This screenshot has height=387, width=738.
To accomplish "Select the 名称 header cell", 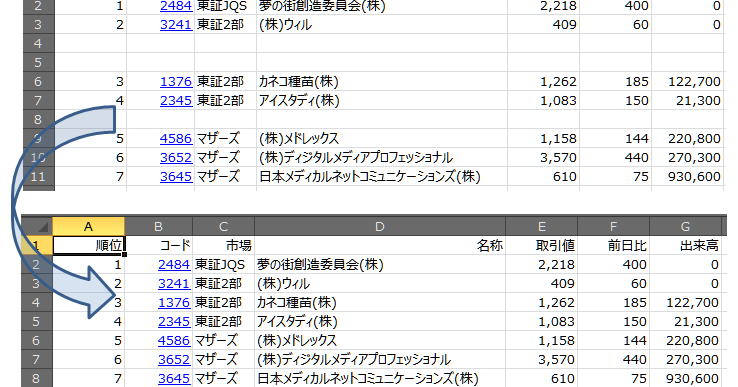I will 380,245.
